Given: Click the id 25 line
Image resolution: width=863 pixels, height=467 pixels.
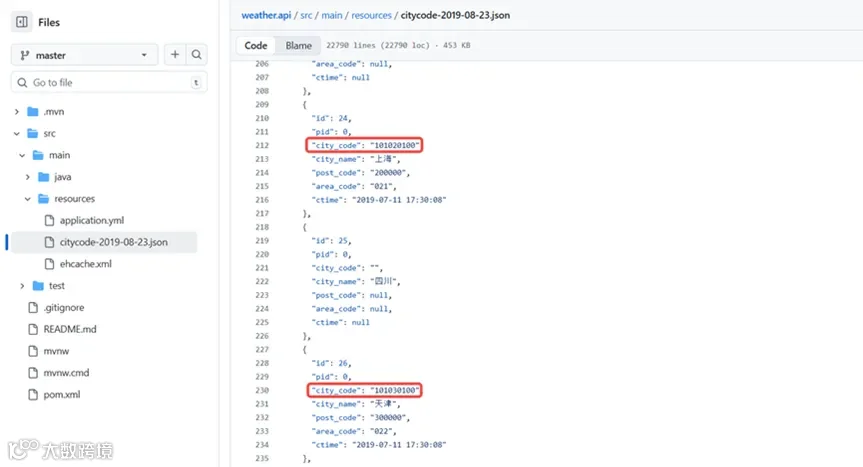Looking at the screenshot, I should point(331,241).
